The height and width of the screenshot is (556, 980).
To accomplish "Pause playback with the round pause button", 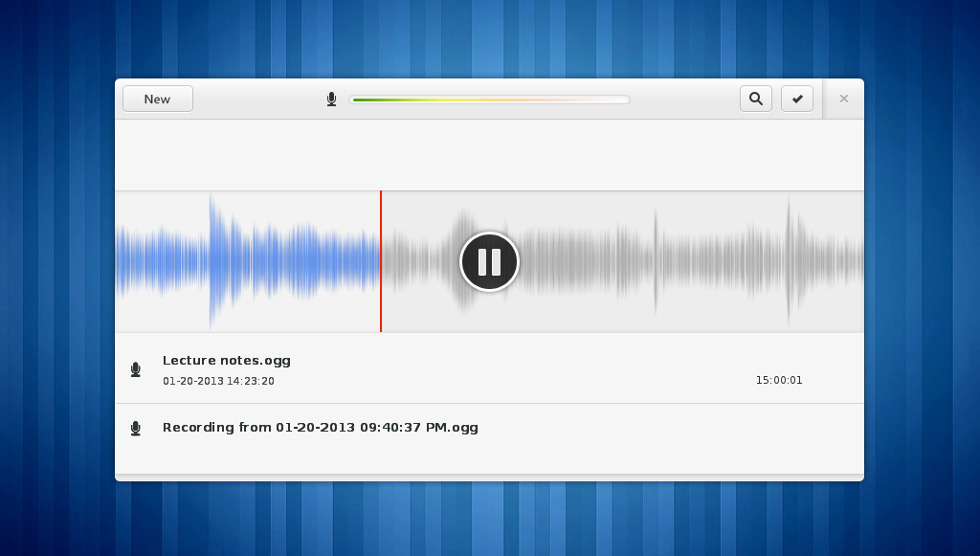I will tap(489, 262).
